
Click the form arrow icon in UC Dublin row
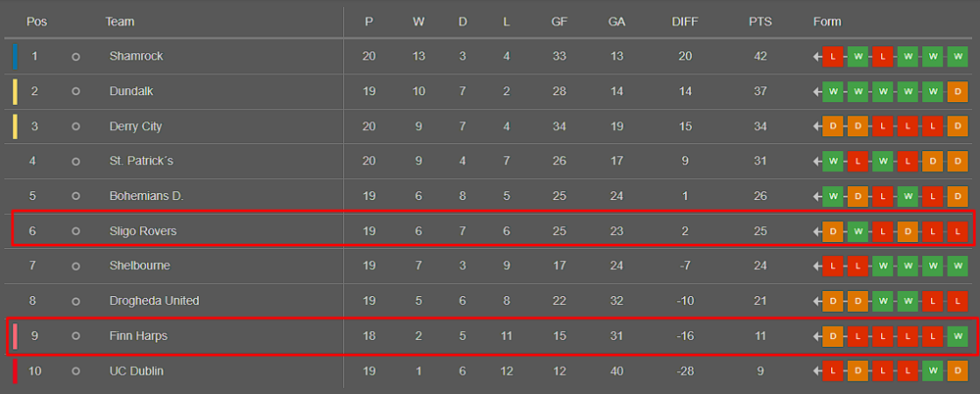point(817,371)
